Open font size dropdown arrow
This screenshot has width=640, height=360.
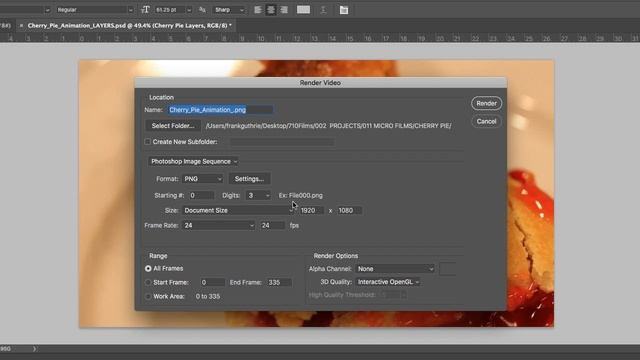click(x=189, y=10)
